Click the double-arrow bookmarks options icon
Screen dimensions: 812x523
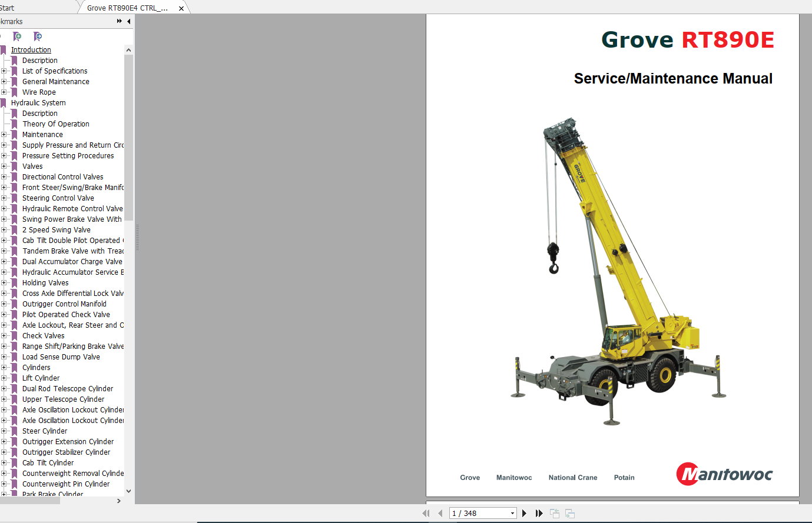[x=120, y=21]
